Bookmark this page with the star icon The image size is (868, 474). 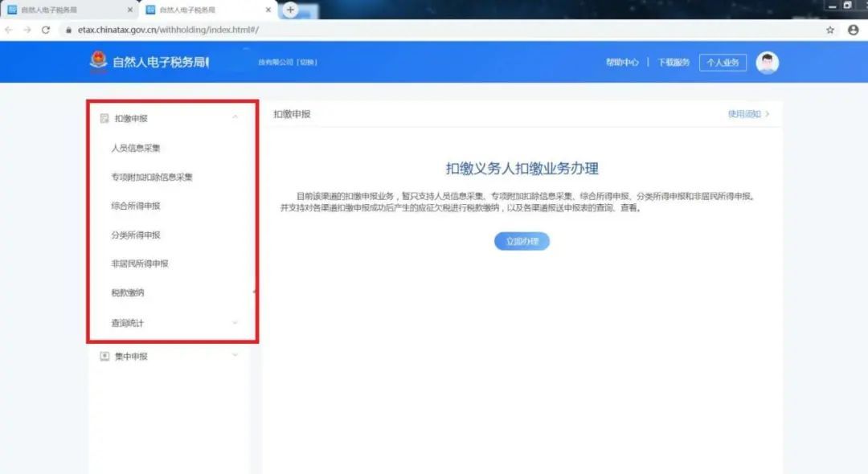click(x=829, y=30)
